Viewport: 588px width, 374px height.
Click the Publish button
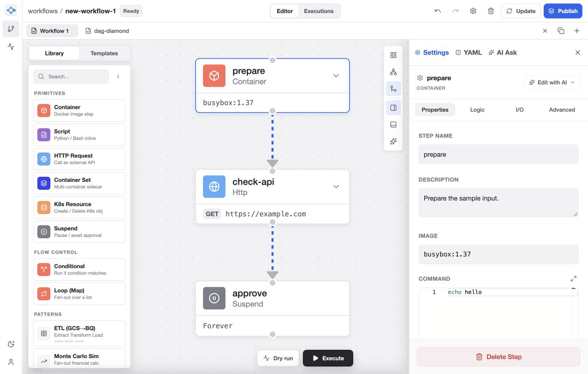click(x=563, y=11)
